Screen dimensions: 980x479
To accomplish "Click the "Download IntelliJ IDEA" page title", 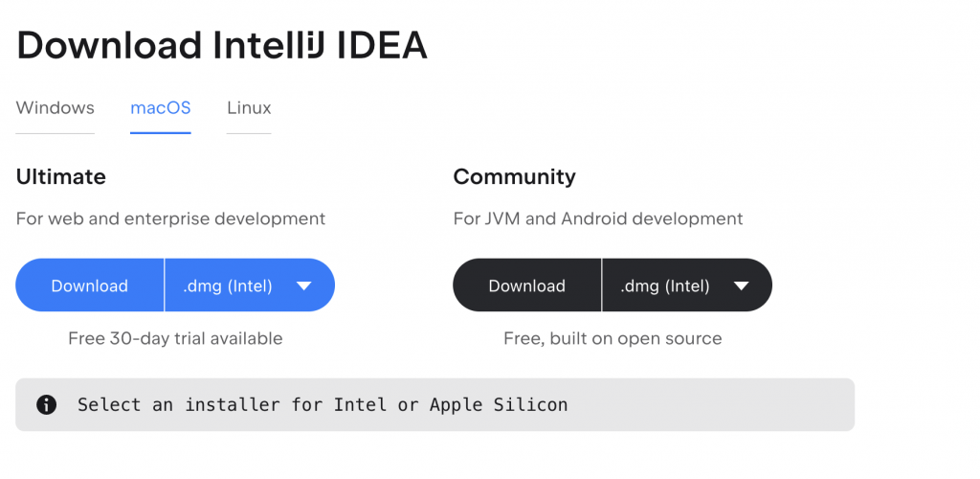I will click(x=222, y=45).
